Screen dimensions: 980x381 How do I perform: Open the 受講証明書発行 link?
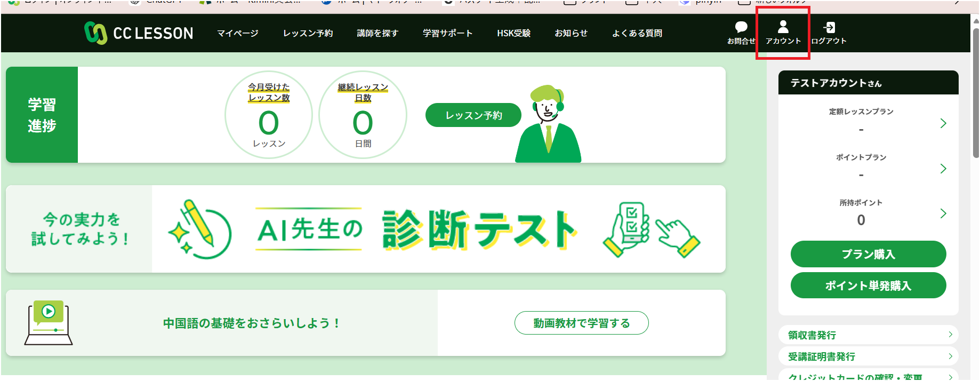pyautogui.click(x=868, y=356)
